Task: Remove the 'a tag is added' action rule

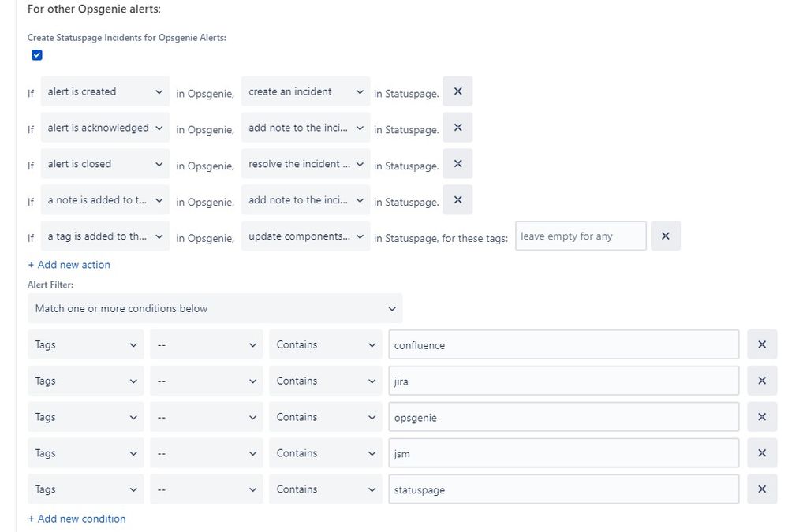Action: (666, 236)
